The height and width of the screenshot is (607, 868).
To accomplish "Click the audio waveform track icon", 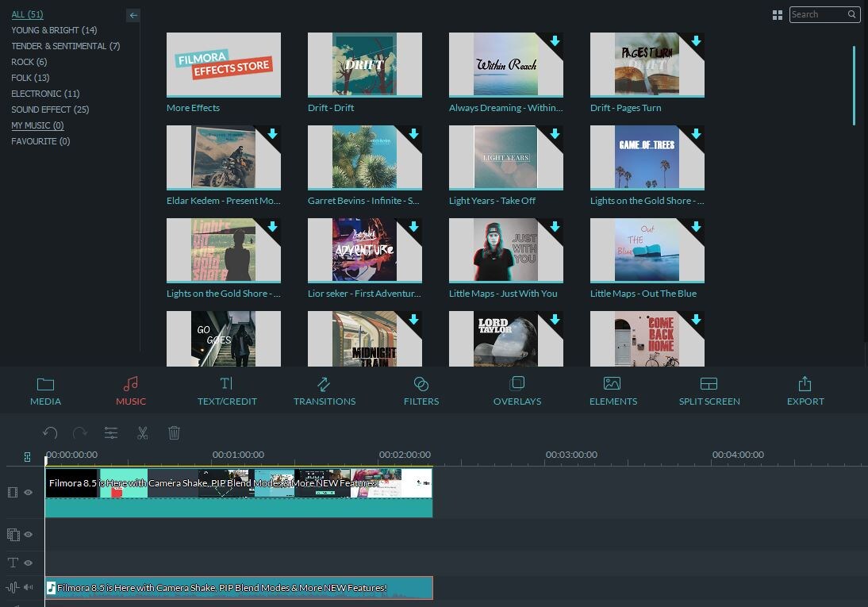I will coord(12,587).
